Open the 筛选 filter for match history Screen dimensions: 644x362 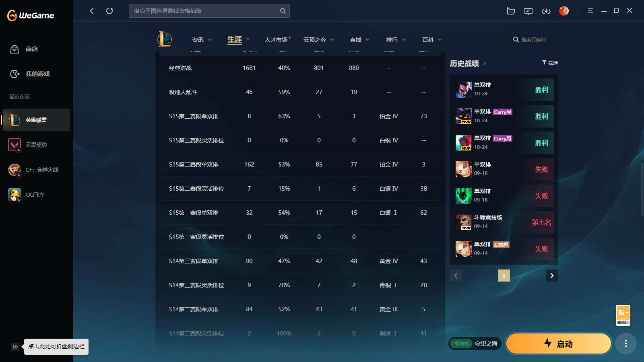[x=550, y=63]
